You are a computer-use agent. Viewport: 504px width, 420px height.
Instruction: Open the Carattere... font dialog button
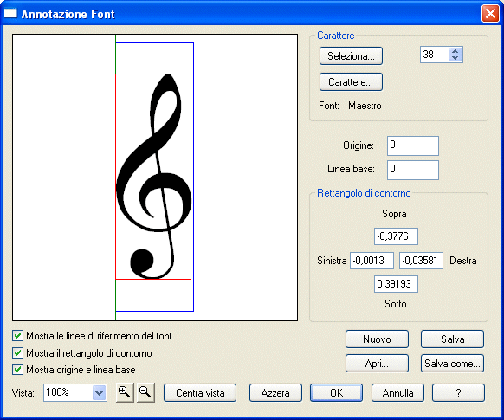[351, 82]
